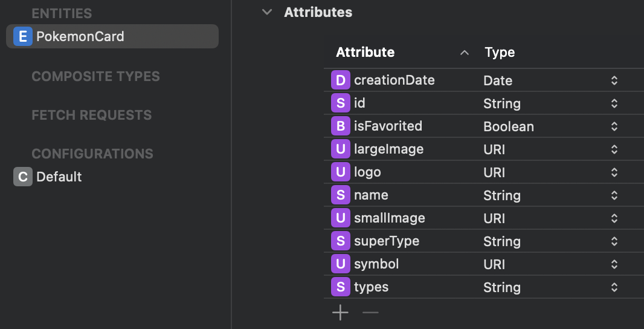Click the Type column header
Image resolution: width=644 pixels, height=329 pixels.
point(500,53)
